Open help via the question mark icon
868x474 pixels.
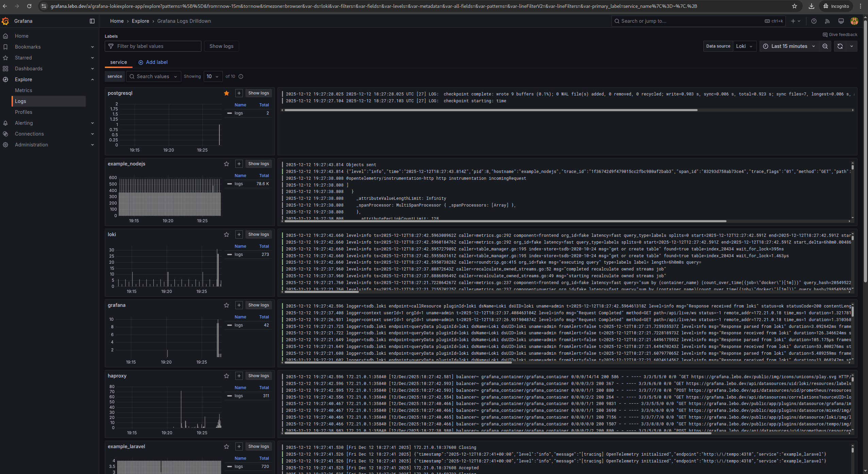pos(814,21)
